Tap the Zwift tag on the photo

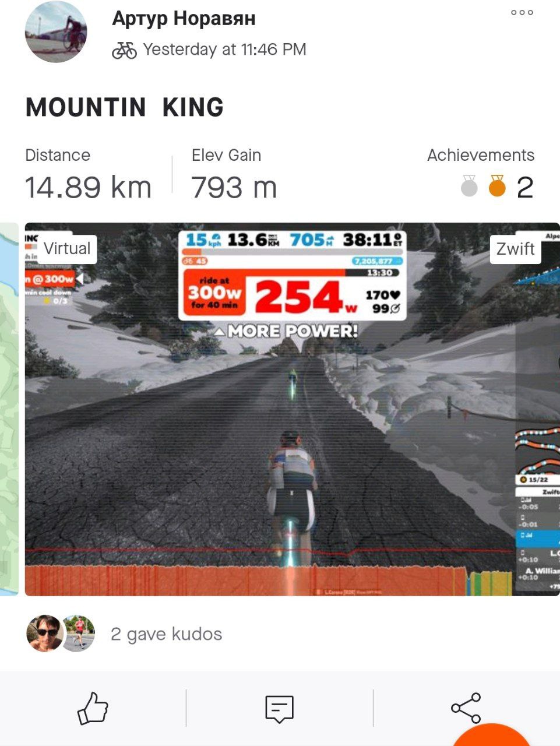516,249
